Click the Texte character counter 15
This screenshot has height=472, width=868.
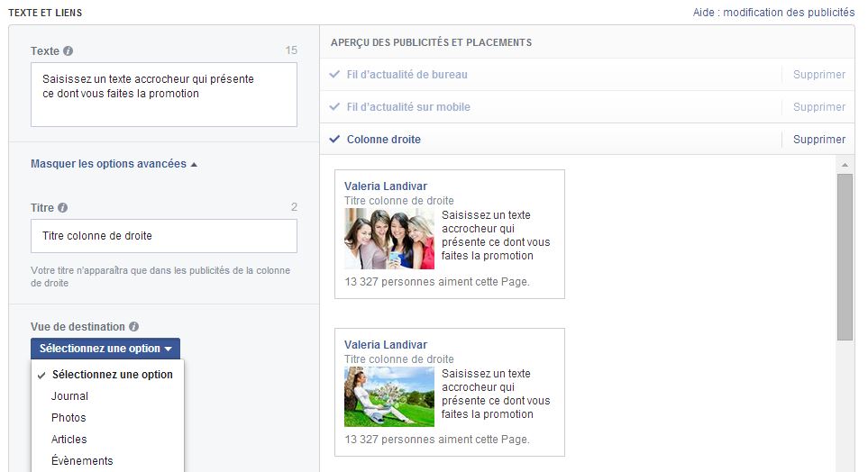(291, 50)
